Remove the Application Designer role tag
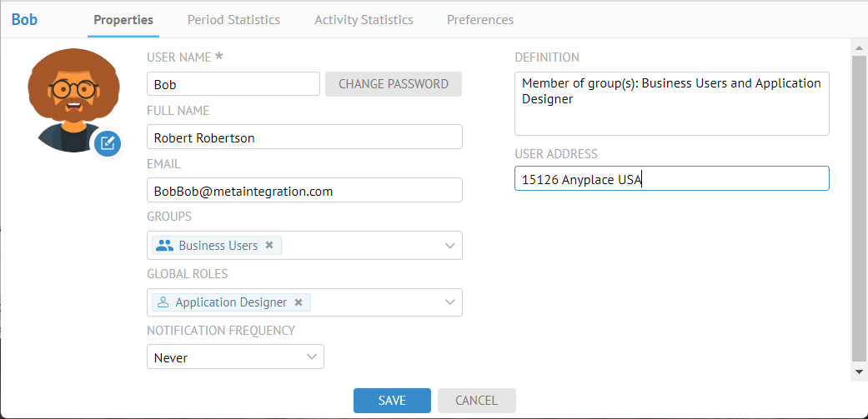Image resolution: width=868 pixels, height=419 pixels. pos(299,302)
